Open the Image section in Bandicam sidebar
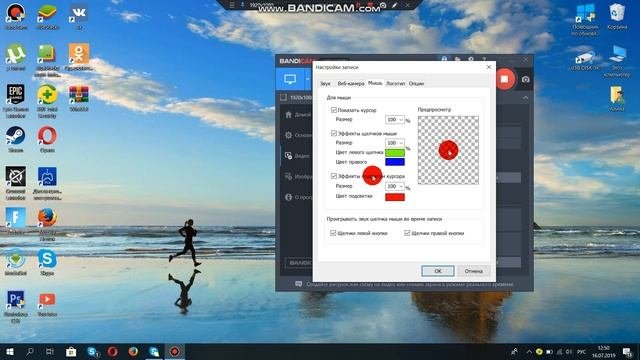Screen dimensions: 640x360 tap(297, 176)
